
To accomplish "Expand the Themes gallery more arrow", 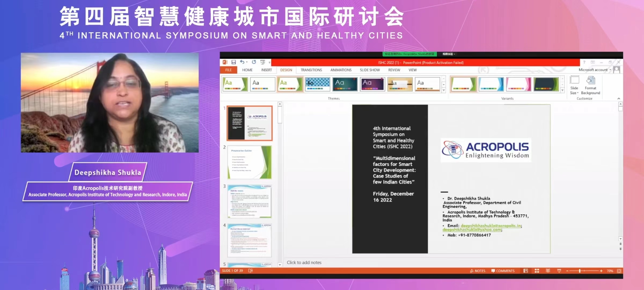I will click(444, 91).
